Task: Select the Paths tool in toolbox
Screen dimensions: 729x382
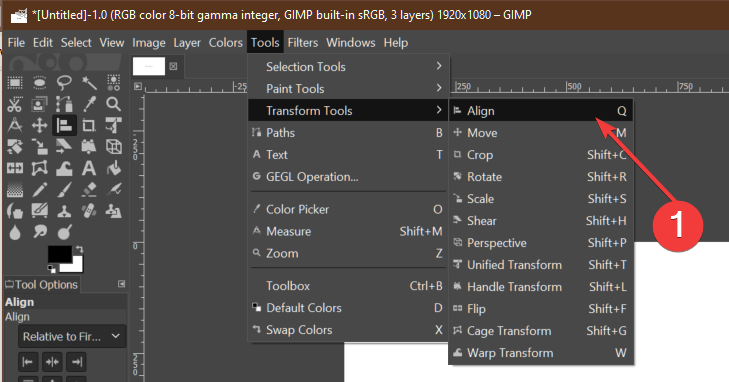Action: [64, 104]
